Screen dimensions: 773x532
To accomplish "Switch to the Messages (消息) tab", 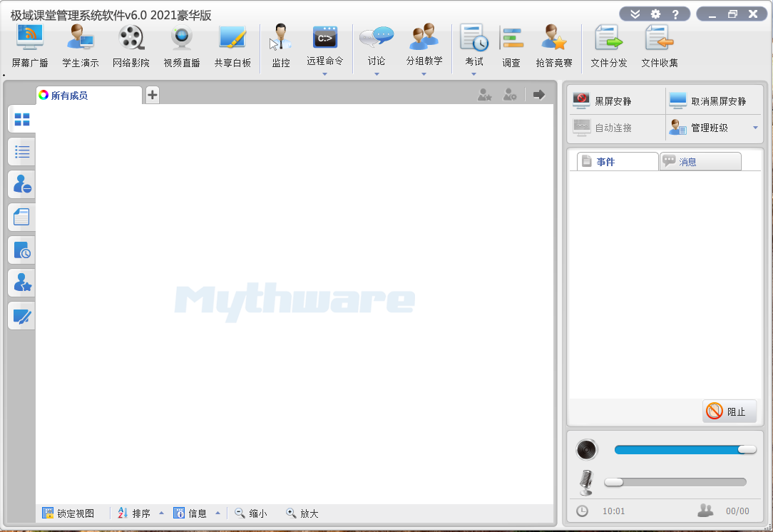I will [700, 161].
